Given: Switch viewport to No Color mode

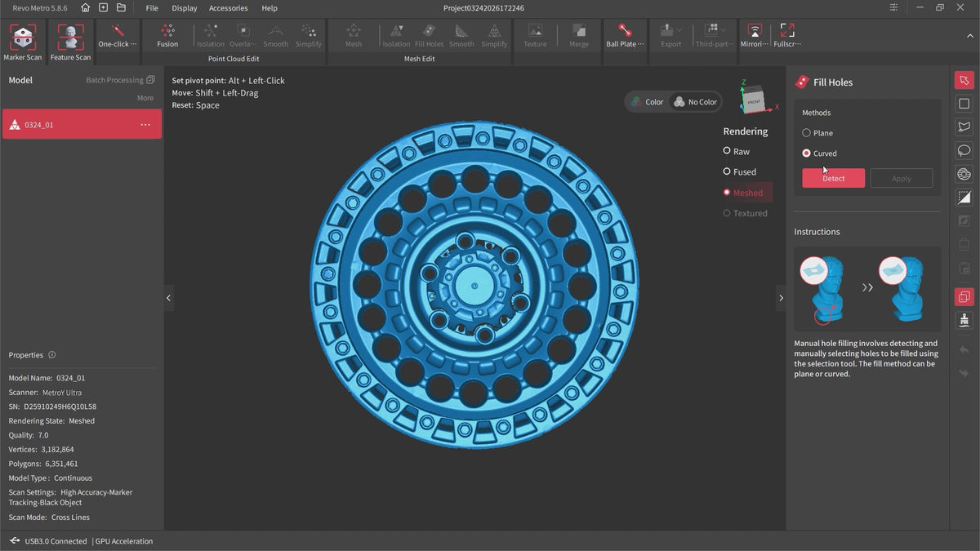Looking at the screenshot, I should [695, 102].
